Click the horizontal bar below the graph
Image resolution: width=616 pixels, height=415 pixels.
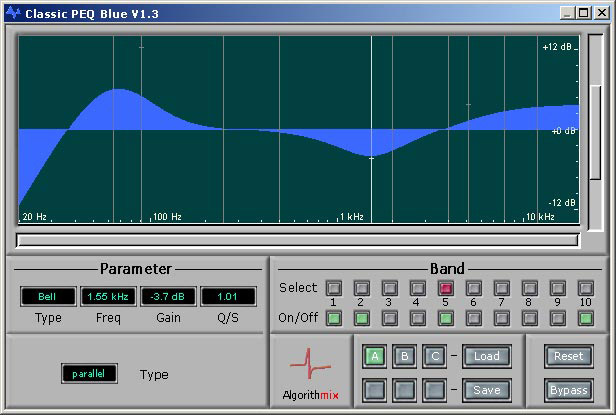297,240
